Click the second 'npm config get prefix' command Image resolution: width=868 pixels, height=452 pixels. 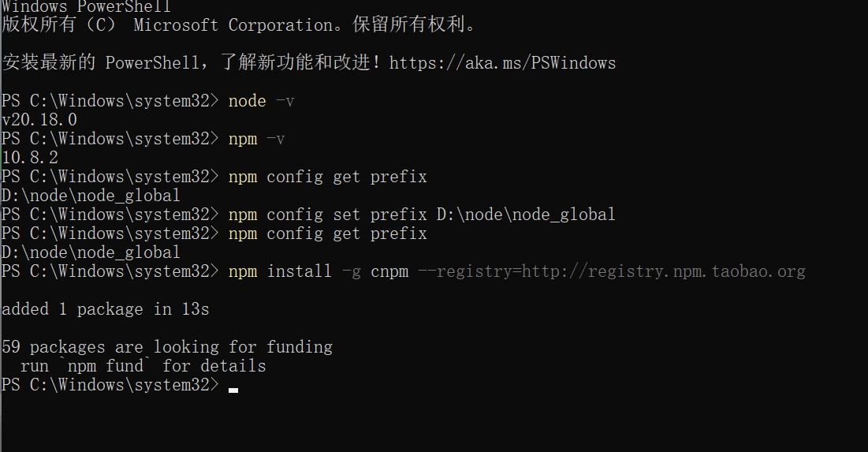coord(328,233)
